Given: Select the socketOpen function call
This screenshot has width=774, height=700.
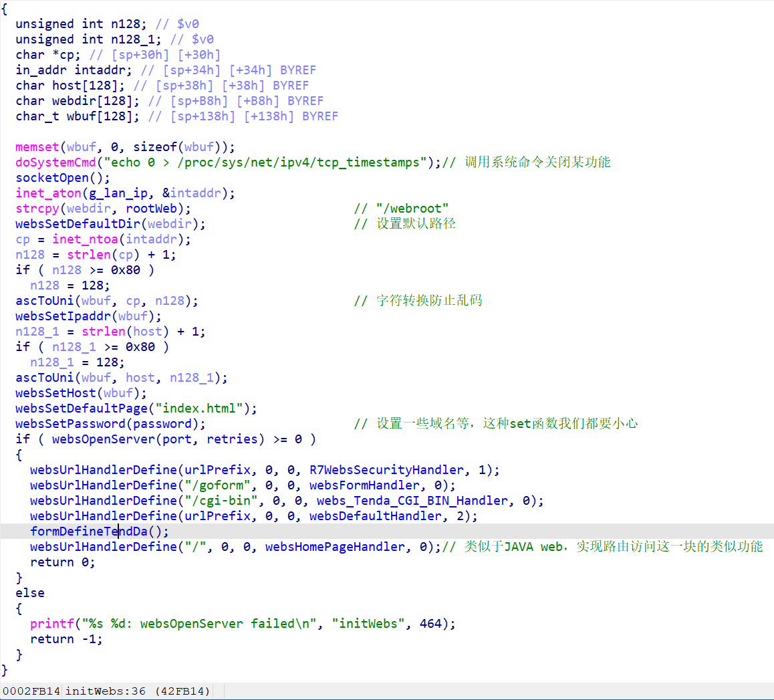Looking at the screenshot, I should [x=51, y=178].
